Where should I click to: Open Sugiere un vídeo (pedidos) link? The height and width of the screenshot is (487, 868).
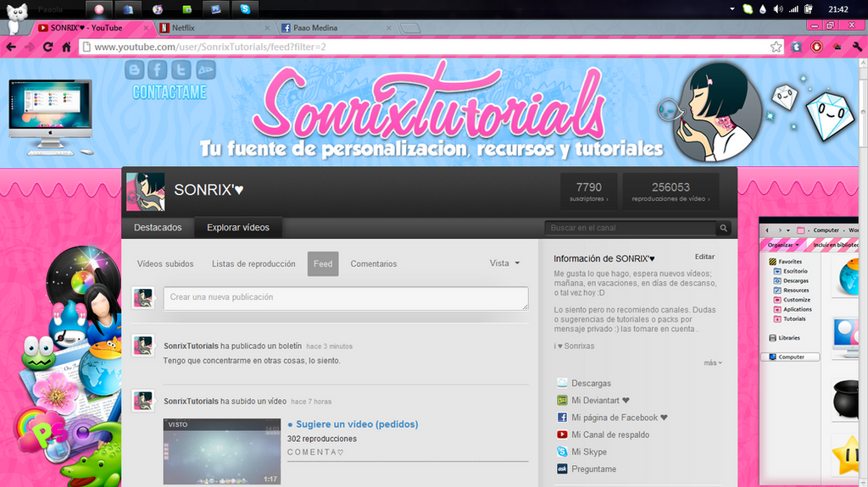[357, 424]
